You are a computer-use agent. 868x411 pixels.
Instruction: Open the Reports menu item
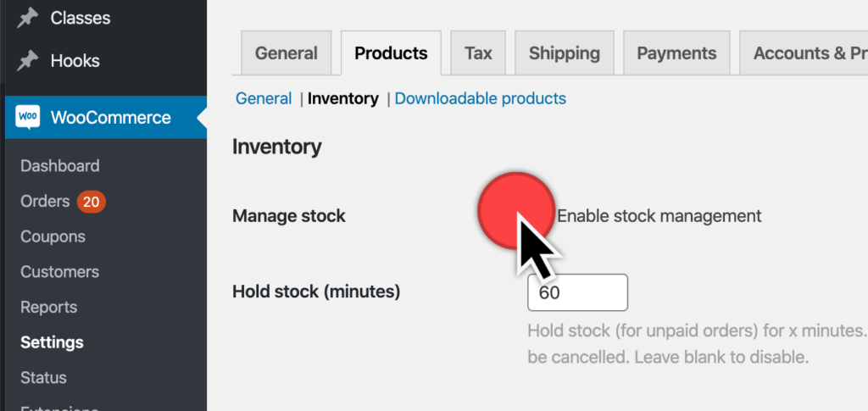coord(48,308)
